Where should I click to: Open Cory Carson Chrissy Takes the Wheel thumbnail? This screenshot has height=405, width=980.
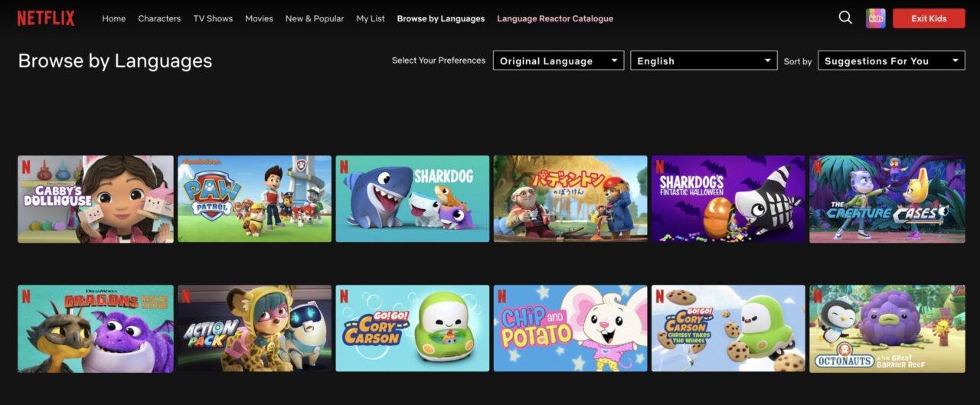[728, 328]
